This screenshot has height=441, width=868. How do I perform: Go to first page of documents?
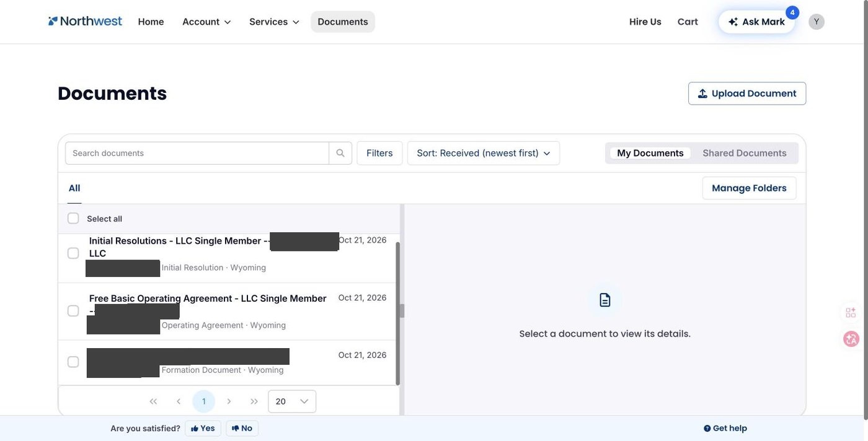[x=153, y=401]
